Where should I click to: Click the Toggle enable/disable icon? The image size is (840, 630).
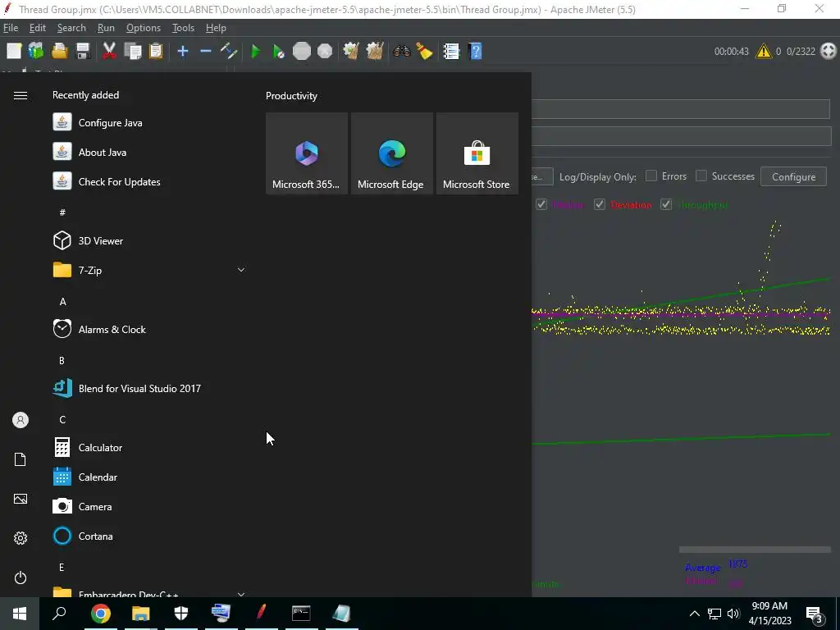(x=230, y=52)
